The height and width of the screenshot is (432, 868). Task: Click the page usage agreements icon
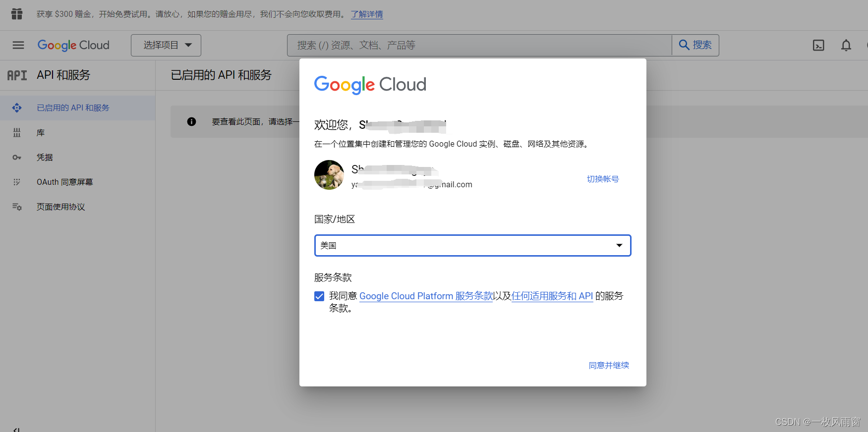coord(17,207)
